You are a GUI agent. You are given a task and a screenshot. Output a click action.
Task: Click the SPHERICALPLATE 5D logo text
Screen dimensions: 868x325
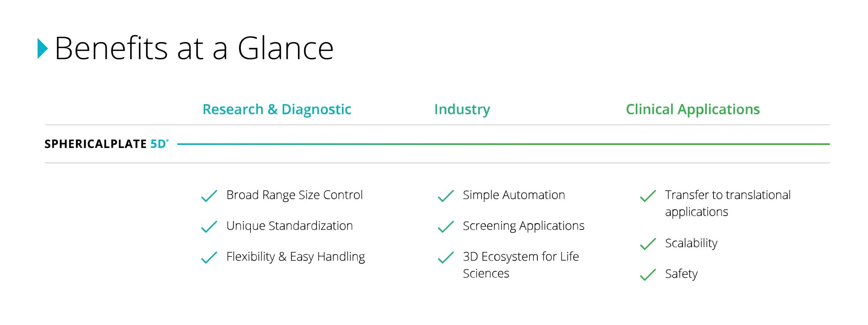106,144
